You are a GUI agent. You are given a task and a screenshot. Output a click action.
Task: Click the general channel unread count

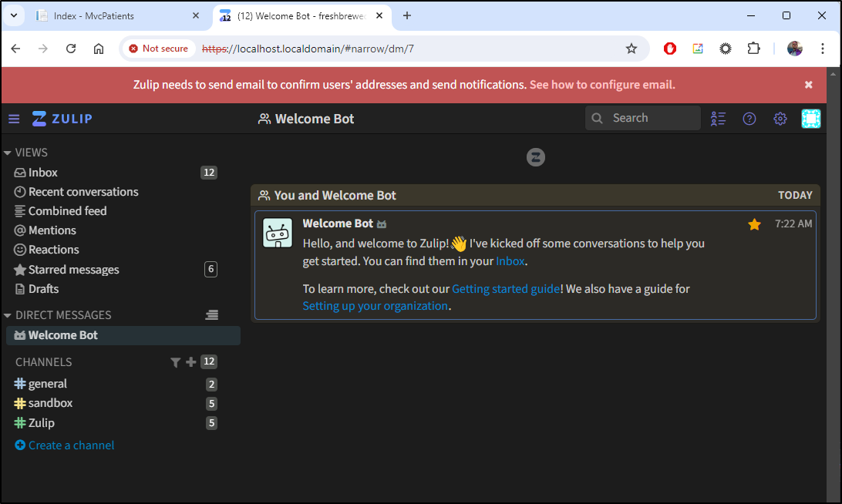(211, 385)
